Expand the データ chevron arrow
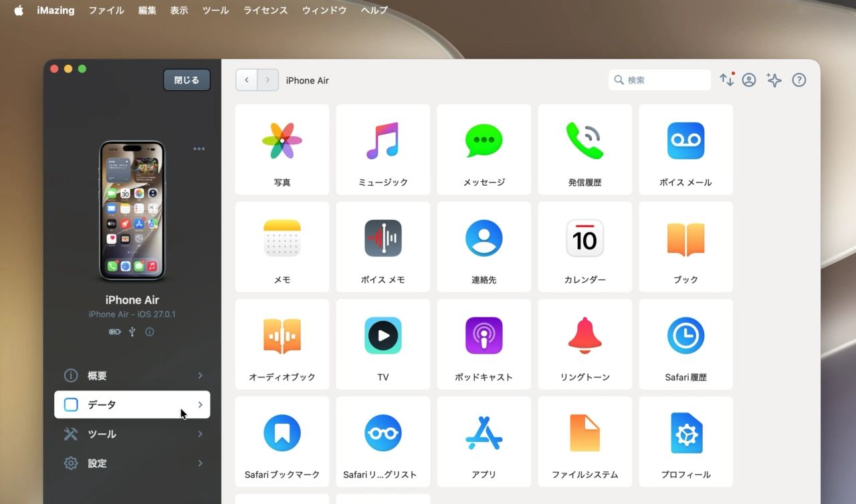This screenshot has width=856, height=504. click(x=200, y=405)
